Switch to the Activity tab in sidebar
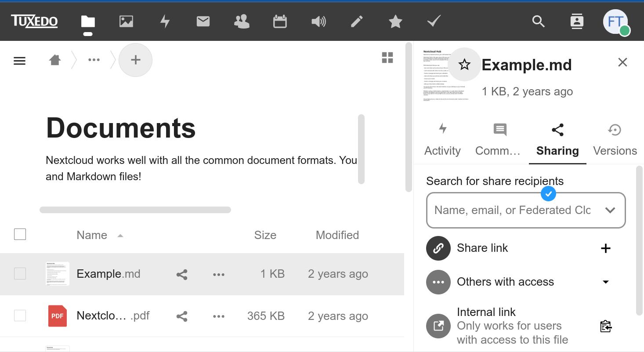This screenshot has height=352, width=644. 442,140
